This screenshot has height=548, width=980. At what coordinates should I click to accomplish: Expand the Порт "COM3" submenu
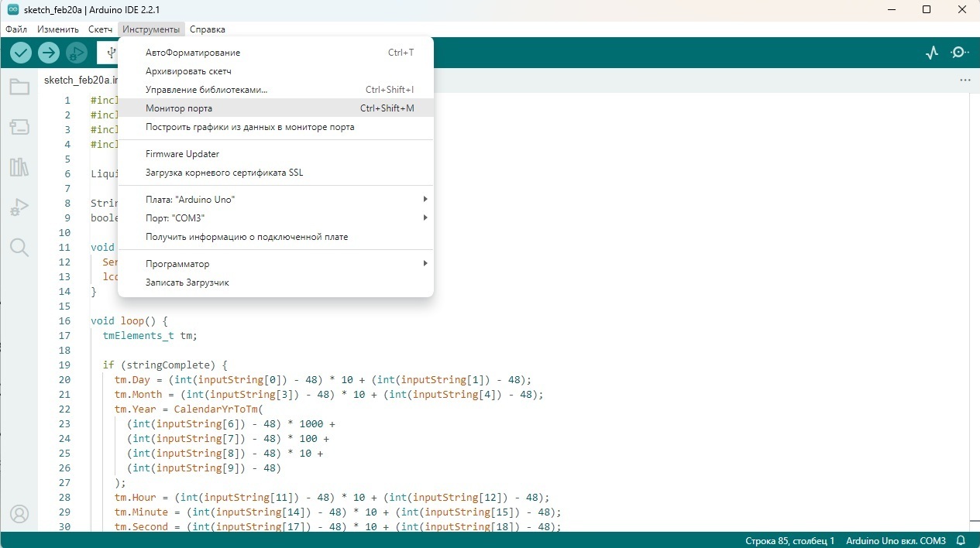275,218
